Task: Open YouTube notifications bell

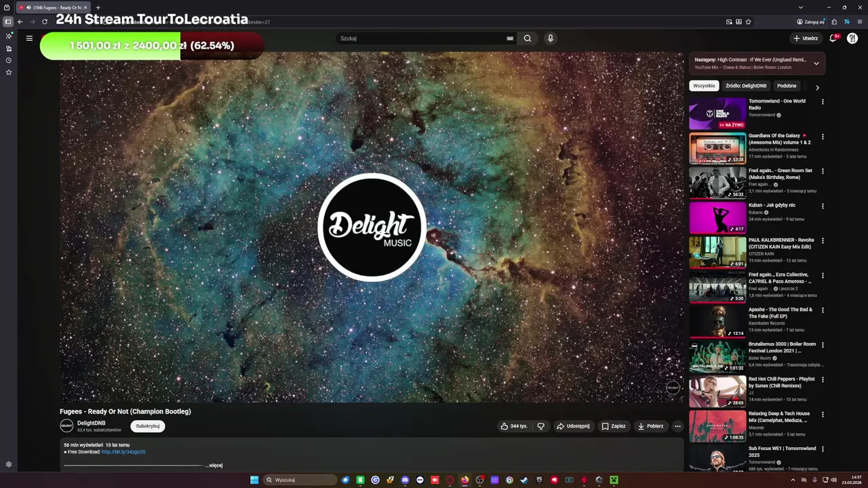Action: [833, 38]
